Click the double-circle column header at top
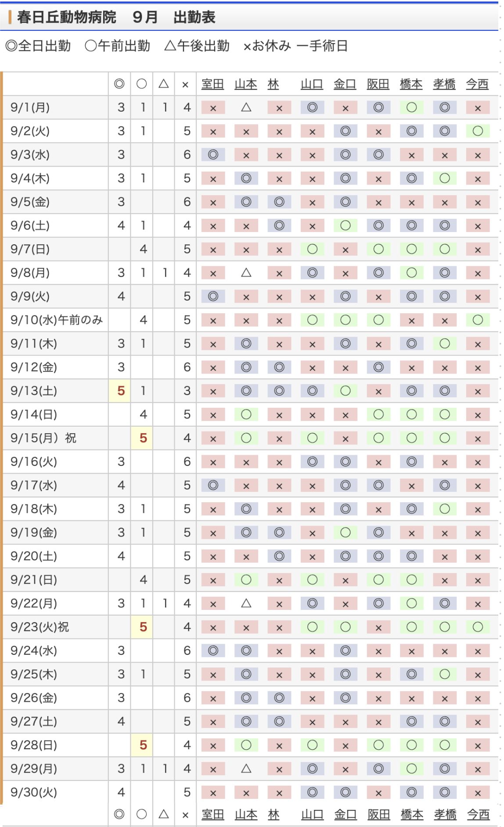The width and height of the screenshot is (504, 827). click(x=119, y=84)
